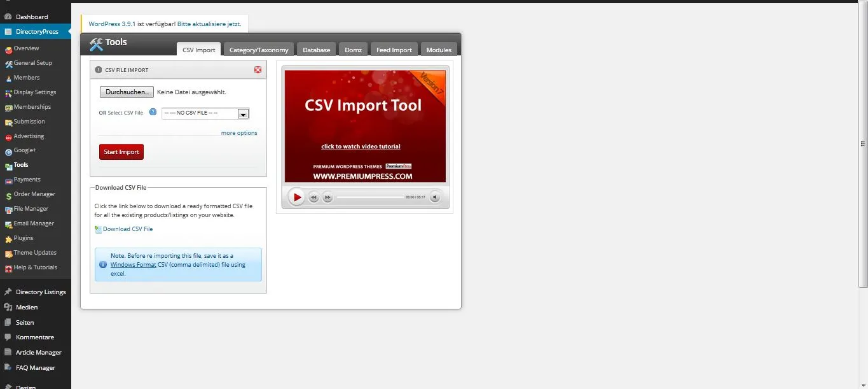The image size is (868, 389).
Task: Open FAQ Manager in the sidebar
Action: coord(36,367)
